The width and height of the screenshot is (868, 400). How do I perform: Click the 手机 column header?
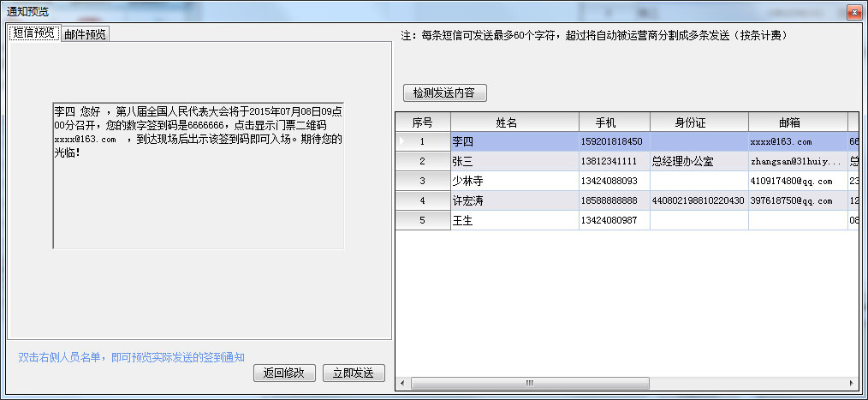[x=615, y=122]
